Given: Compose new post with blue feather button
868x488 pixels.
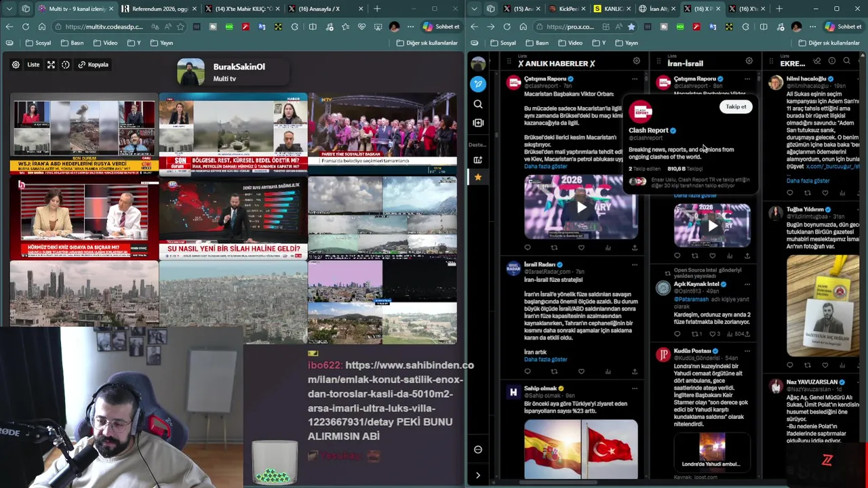Looking at the screenshot, I should [478, 84].
